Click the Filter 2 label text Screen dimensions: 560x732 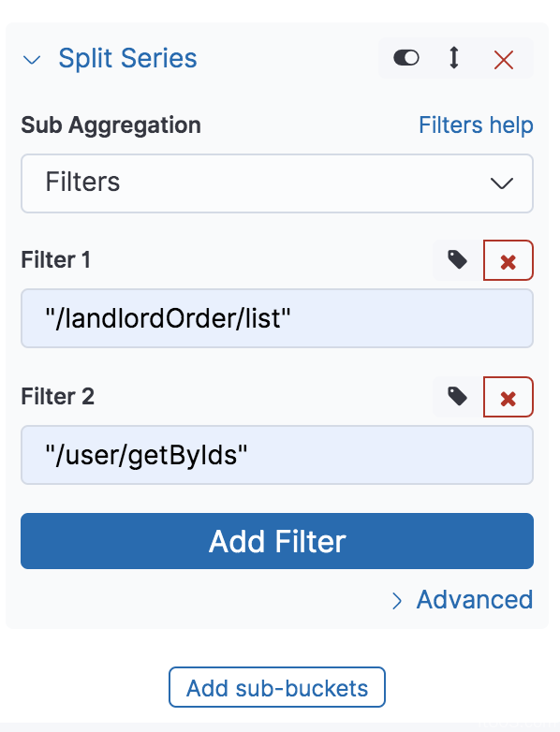point(58,396)
